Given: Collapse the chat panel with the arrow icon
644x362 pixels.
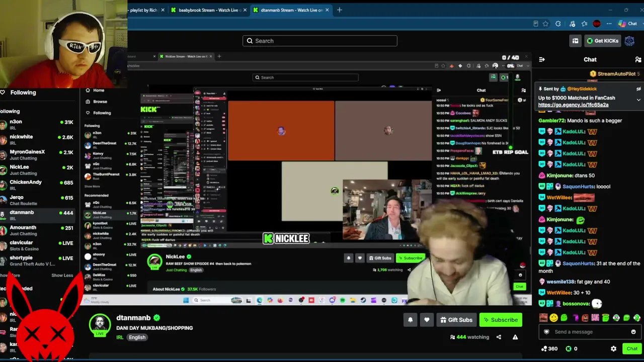Looking at the screenshot, I should 542,59.
